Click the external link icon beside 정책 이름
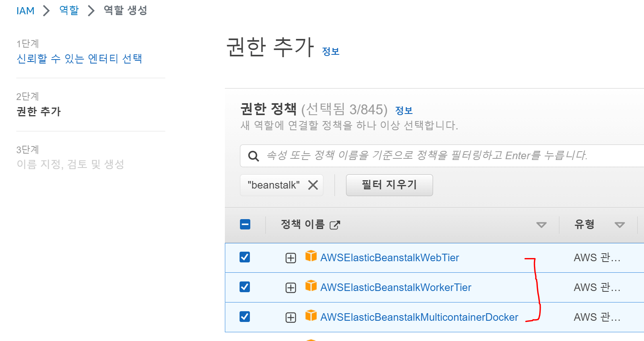The height and width of the screenshot is (341, 644). click(x=335, y=225)
